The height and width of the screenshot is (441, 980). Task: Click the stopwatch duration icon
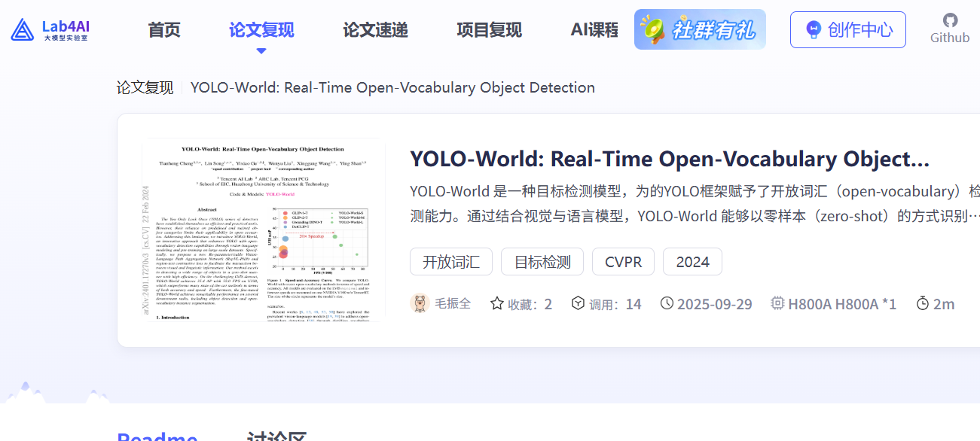click(923, 303)
